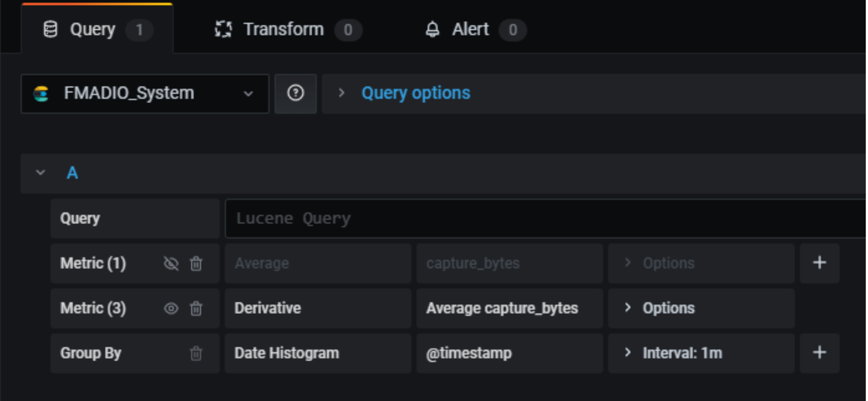Show hidden Metric (1) via crossed eye icon
The image size is (868, 401).
coord(171,263)
